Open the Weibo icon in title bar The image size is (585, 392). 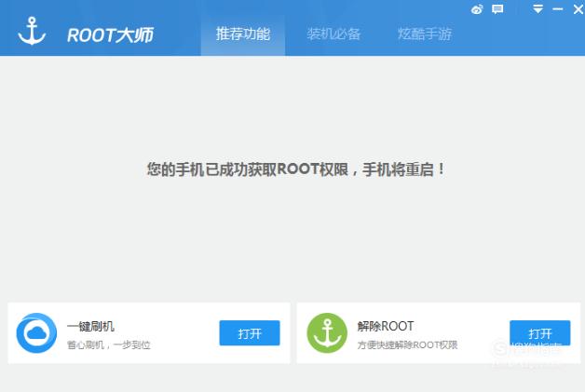(477, 9)
